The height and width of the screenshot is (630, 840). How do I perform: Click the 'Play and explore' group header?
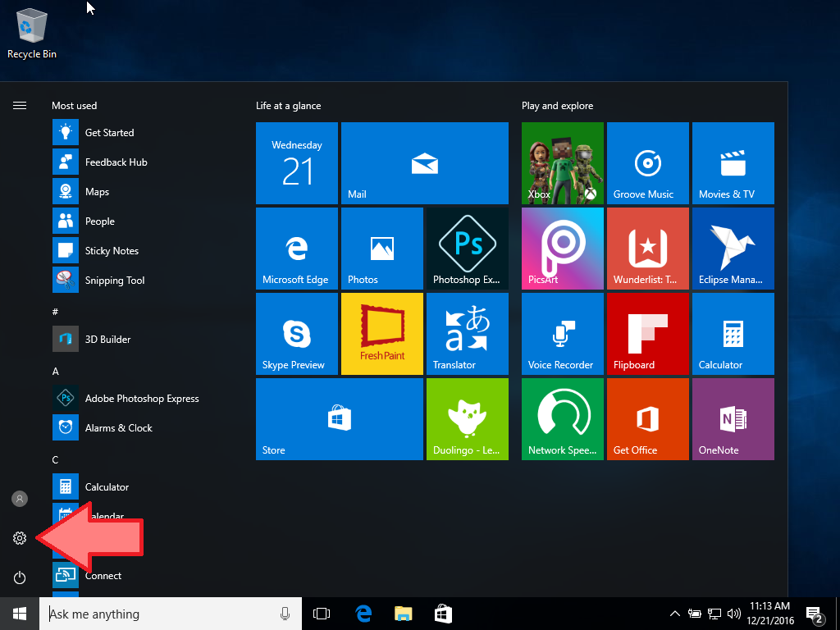point(557,106)
